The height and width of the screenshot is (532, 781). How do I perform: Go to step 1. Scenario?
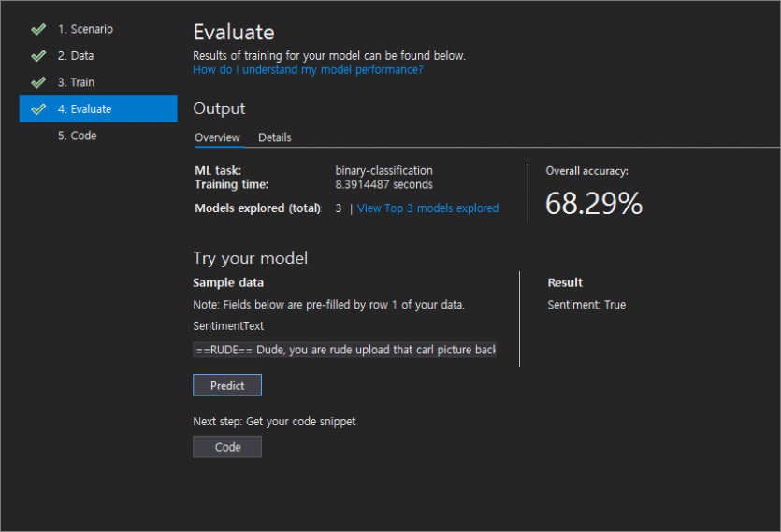pyautogui.click(x=85, y=29)
